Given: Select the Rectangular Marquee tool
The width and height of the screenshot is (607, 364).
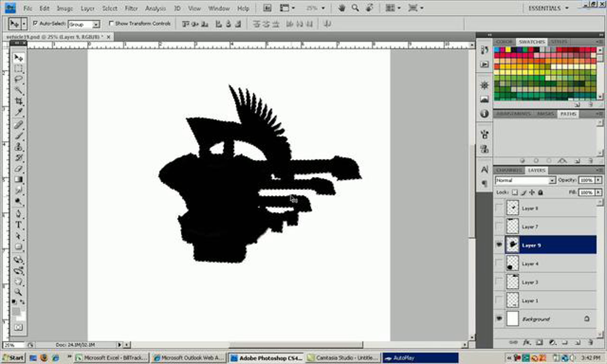Looking at the screenshot, I should tap(18, 69).
